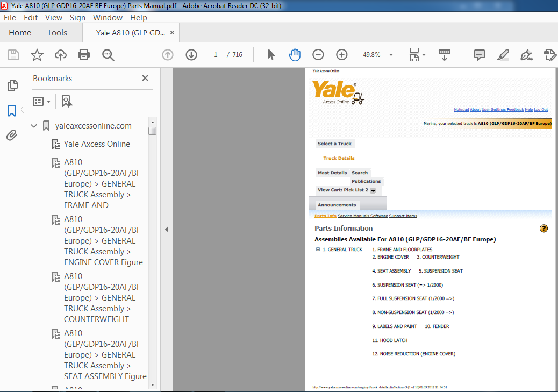This screenshot has width=558, height=392.
Task: Collapse the 1. GENERAL TRUCK node
Action: pyautogui.click(x=318, y=249)
